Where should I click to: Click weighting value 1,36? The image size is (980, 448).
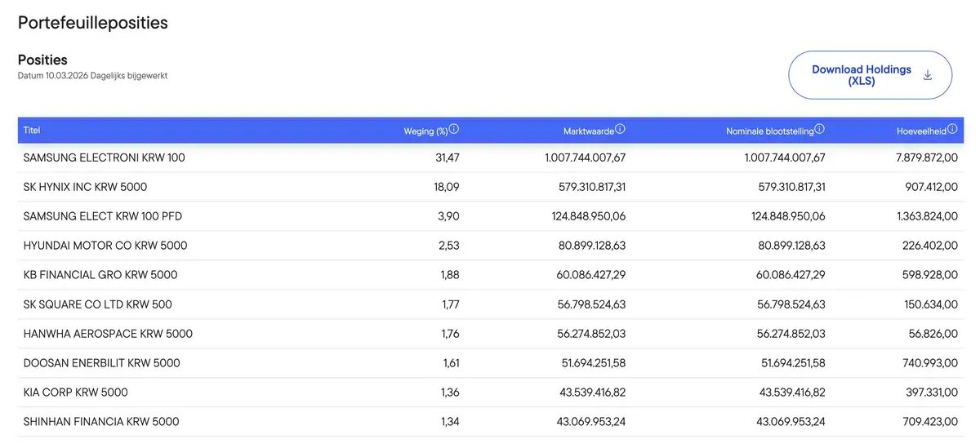tap(450, 393)
